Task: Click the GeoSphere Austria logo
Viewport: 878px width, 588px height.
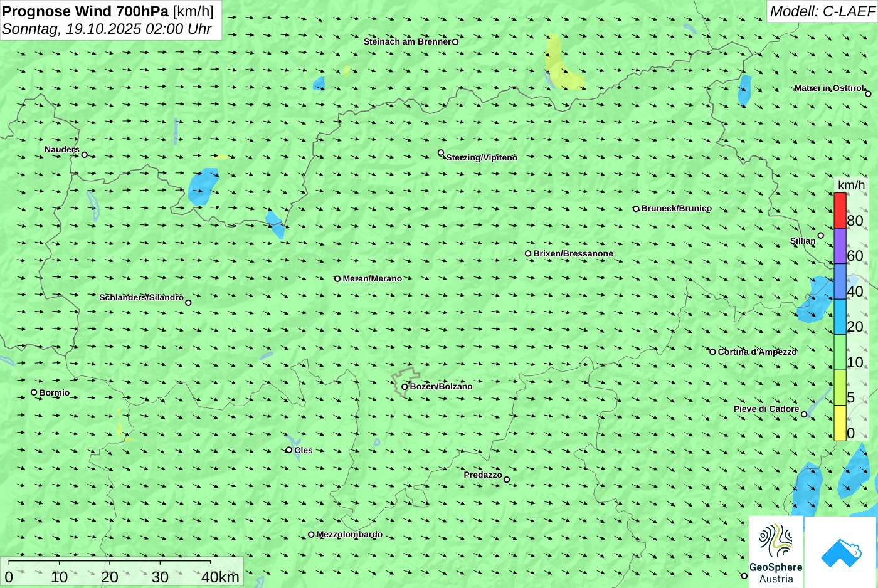Action: (x=776, y=552)
